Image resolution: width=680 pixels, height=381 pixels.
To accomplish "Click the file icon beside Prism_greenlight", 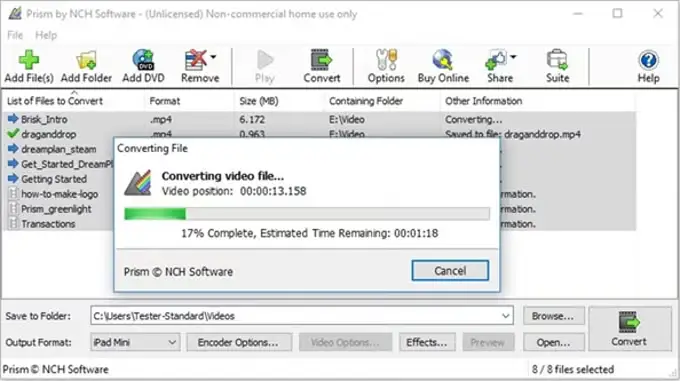I will point(13,208).
